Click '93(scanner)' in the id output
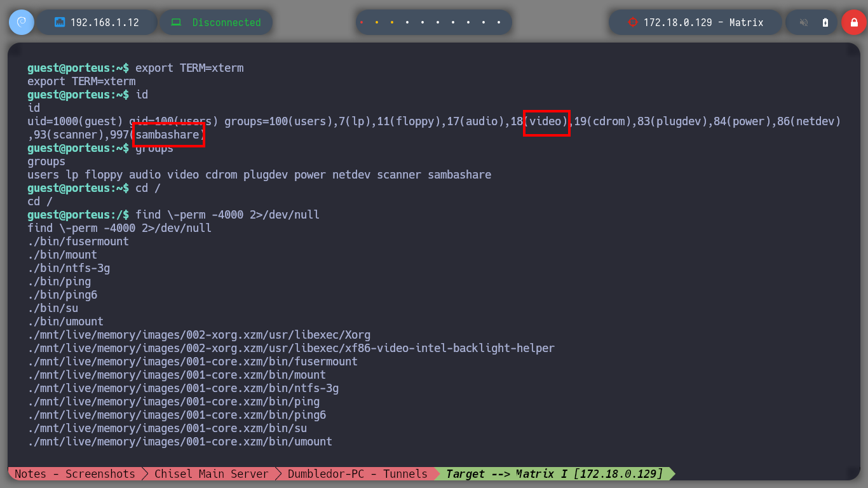 click(69, 135)
